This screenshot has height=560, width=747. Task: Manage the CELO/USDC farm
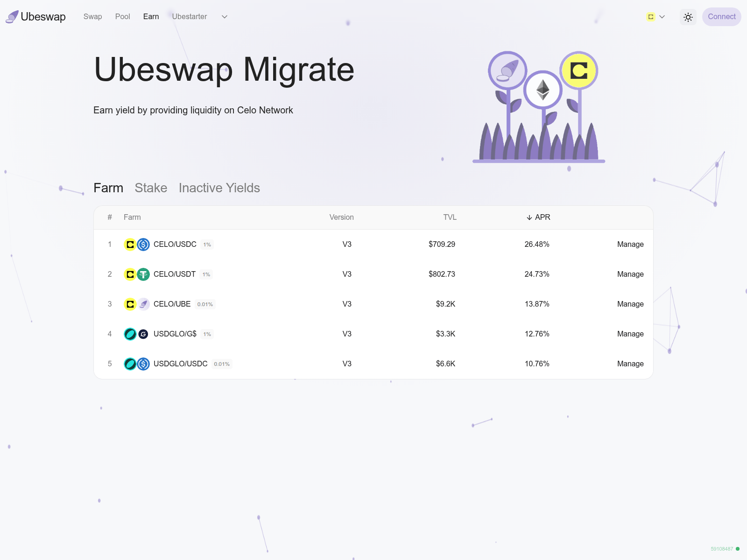630,244
